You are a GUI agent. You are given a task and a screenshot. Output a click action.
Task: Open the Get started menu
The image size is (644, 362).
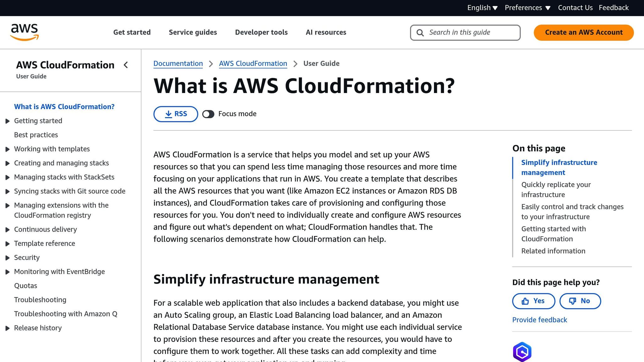click(x=132, y=32)
